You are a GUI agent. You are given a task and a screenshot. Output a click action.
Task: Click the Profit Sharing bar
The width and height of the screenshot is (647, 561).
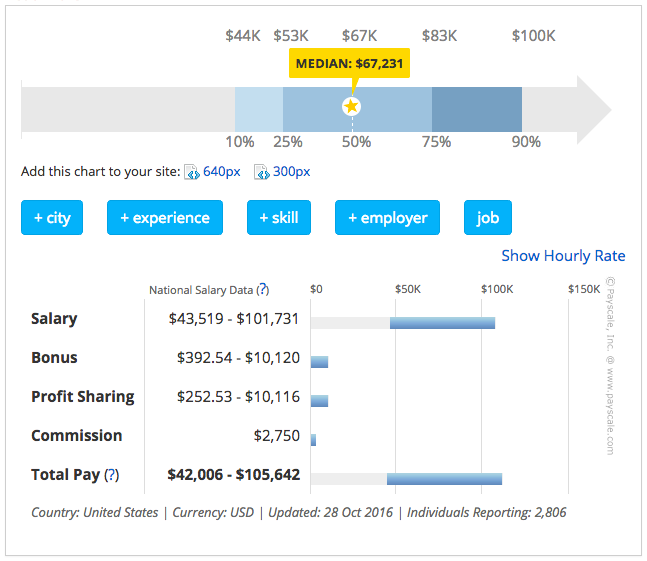pos(319,400)
